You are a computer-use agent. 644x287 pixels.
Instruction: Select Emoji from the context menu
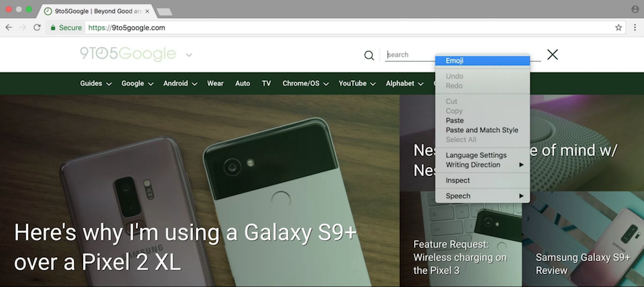482,61
